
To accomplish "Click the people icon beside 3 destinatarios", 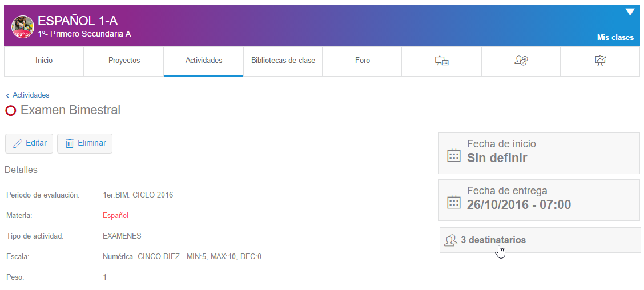I will (450, 240).
